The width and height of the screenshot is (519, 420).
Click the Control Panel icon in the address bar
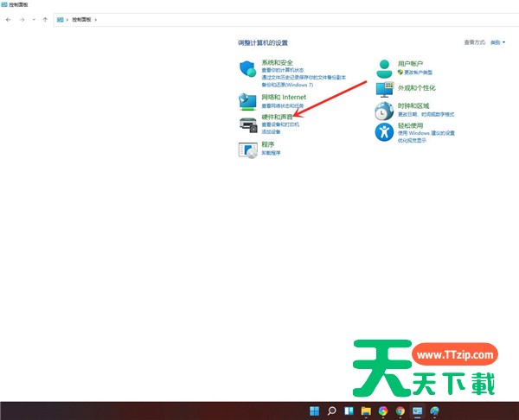click(x=60, y=20)
